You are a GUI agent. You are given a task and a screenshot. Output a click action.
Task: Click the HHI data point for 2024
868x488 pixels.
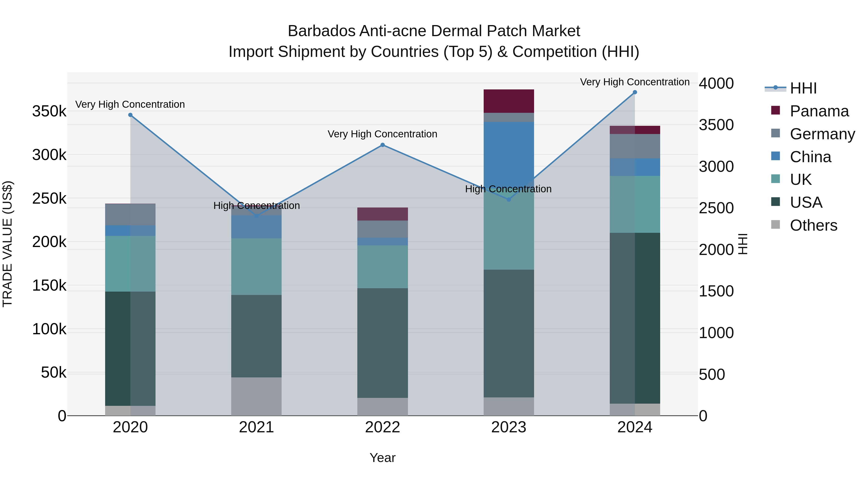point(635,92)
